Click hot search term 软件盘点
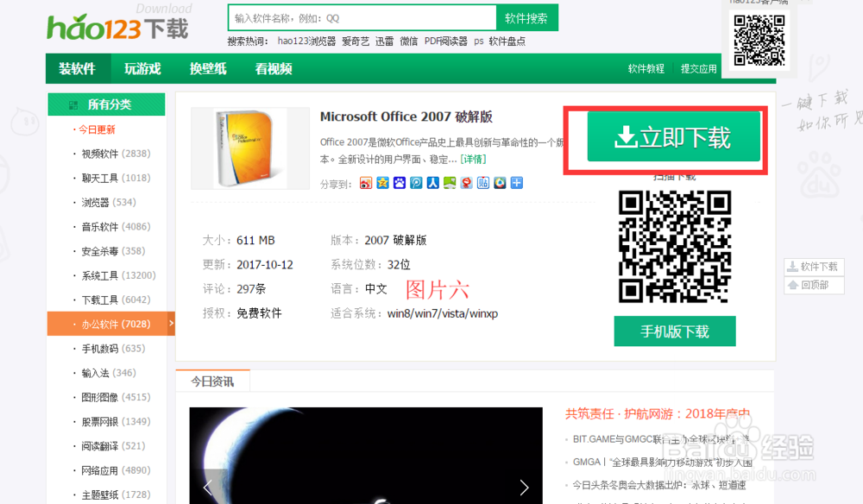 click(x=507, y=41)
